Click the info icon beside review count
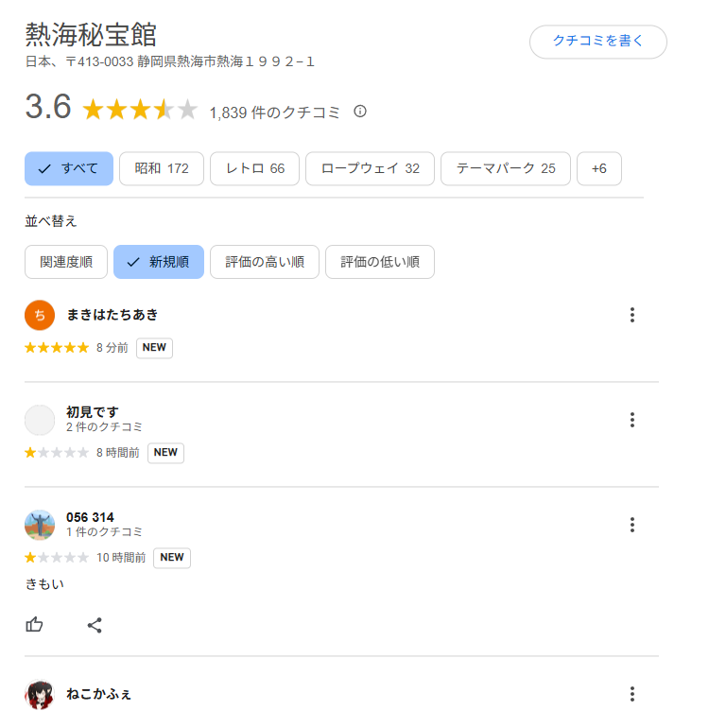The height and width of the screenshot is (728, 709). (x=360, y=112)
